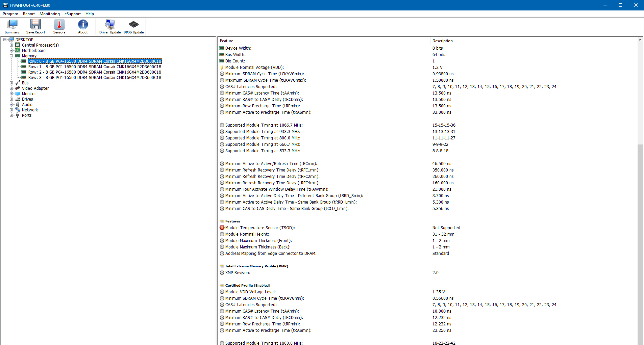This screenshot has height=345, width=644.
Task: Click the Central Processor(s) chip icon
Action: tap(18, 45)
